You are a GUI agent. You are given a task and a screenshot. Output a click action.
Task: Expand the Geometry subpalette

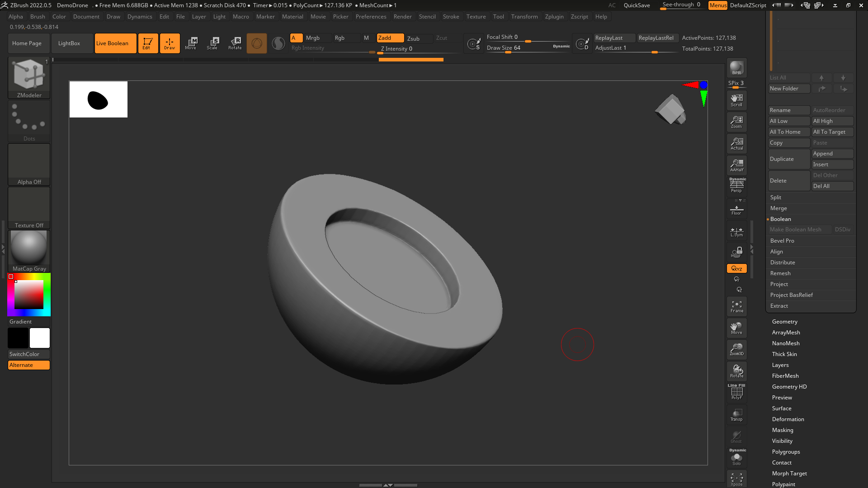[x=784, y=322]
